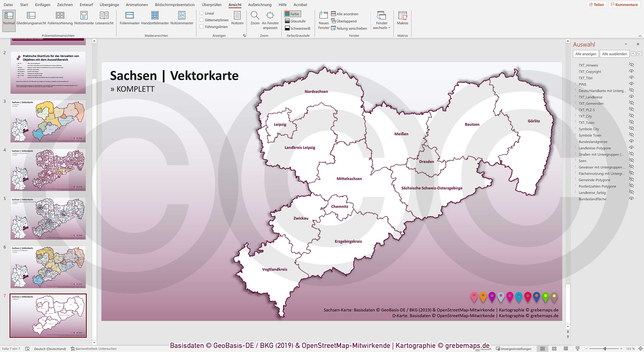
Task: Toggle visibility of TXT_Copyright layer
Action: (631, 71)
